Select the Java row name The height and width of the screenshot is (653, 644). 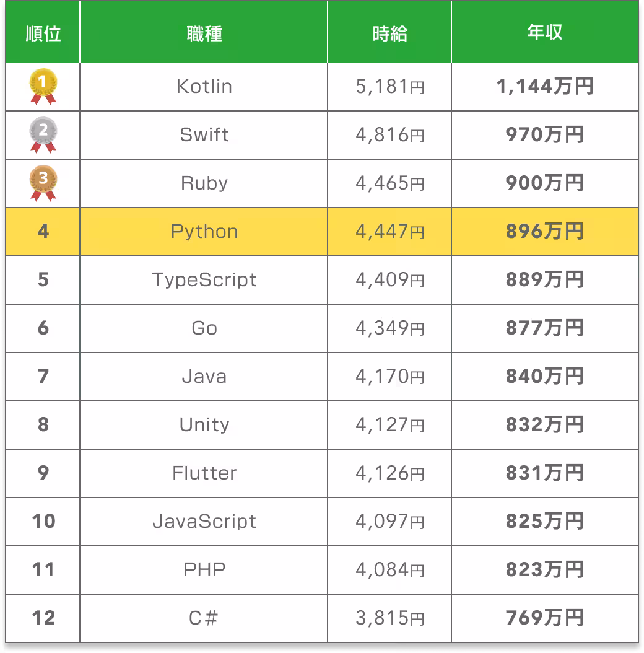tap(204, 376)
